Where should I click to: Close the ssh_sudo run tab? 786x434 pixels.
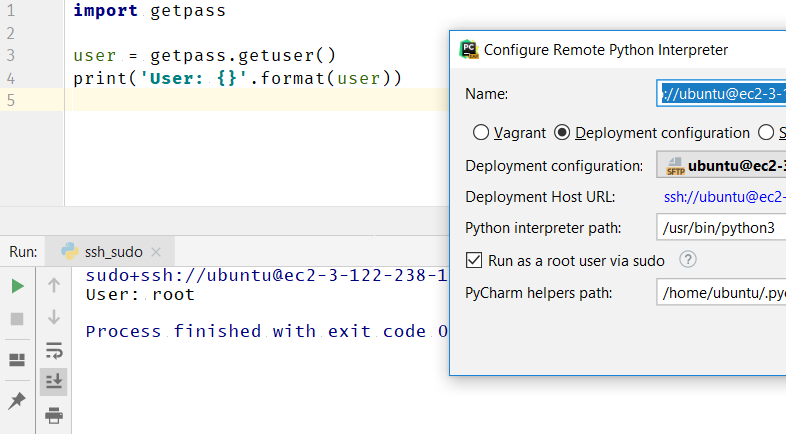click(156, 252)
